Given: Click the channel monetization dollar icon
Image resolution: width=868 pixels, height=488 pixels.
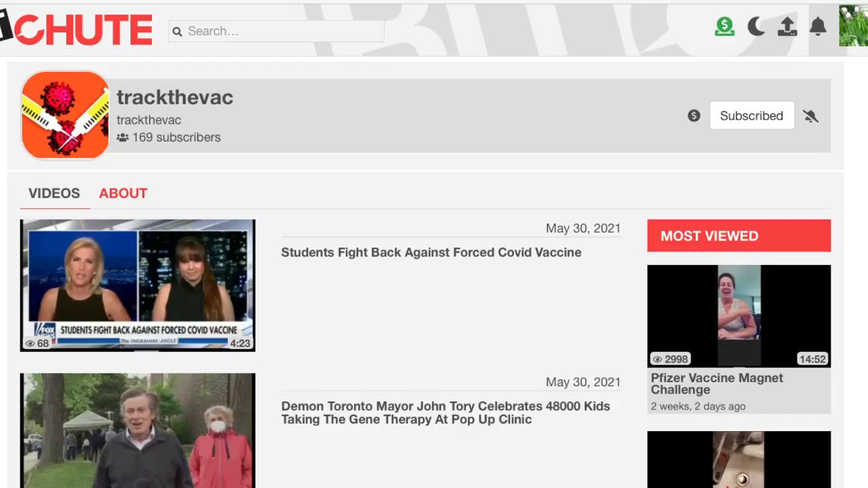Looking at the screenshot, I should [693, 116].
